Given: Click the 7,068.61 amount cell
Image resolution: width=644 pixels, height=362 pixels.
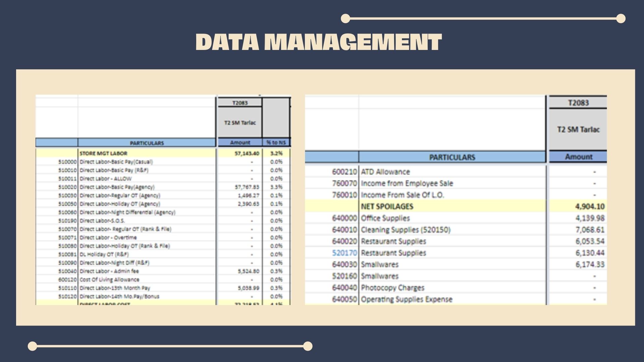Looking at the screenshot, I should [590, 230].
